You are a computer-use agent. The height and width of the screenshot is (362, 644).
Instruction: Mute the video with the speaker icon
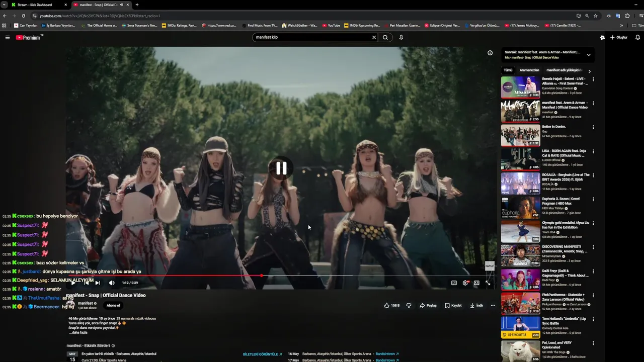(112, 283)
